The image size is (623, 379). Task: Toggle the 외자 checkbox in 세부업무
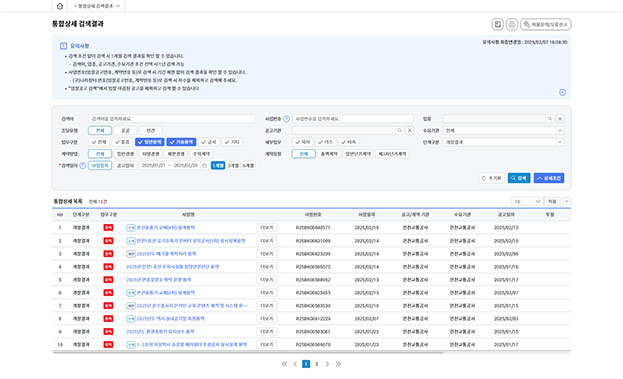(302, 142)
